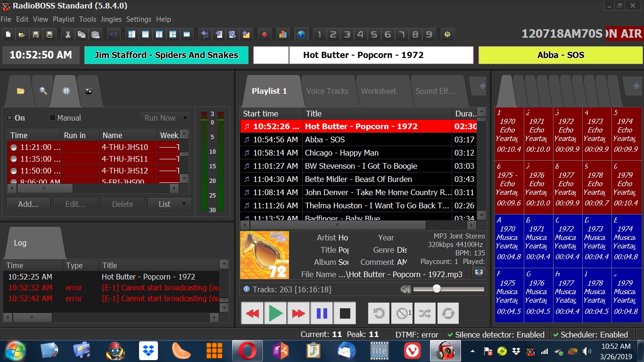Screen dimensions: 644x362
Task: Switch to Worksheet tab
Action: pyautogui.click(x=379, y=91)
